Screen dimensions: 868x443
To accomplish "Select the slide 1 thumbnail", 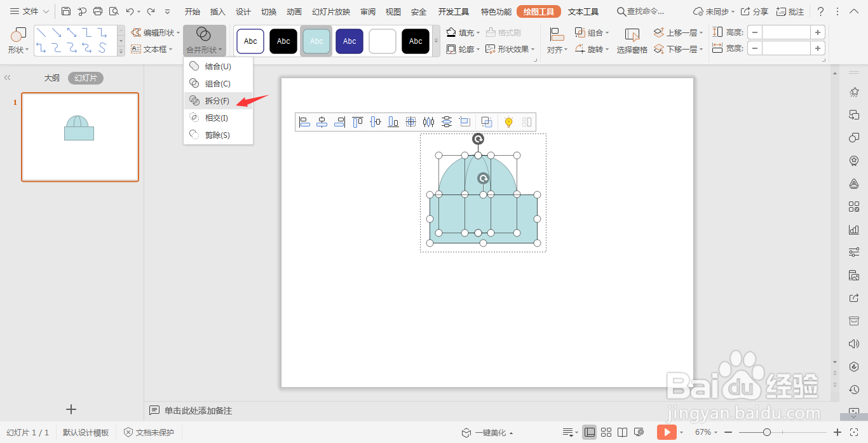I will [x=80, y=137].
